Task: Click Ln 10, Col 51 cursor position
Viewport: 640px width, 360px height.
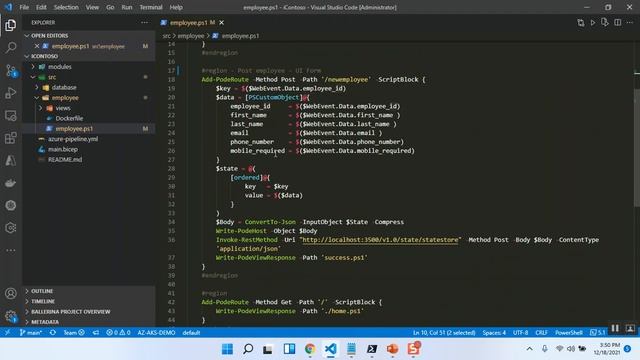Action: tap(444, 333)
